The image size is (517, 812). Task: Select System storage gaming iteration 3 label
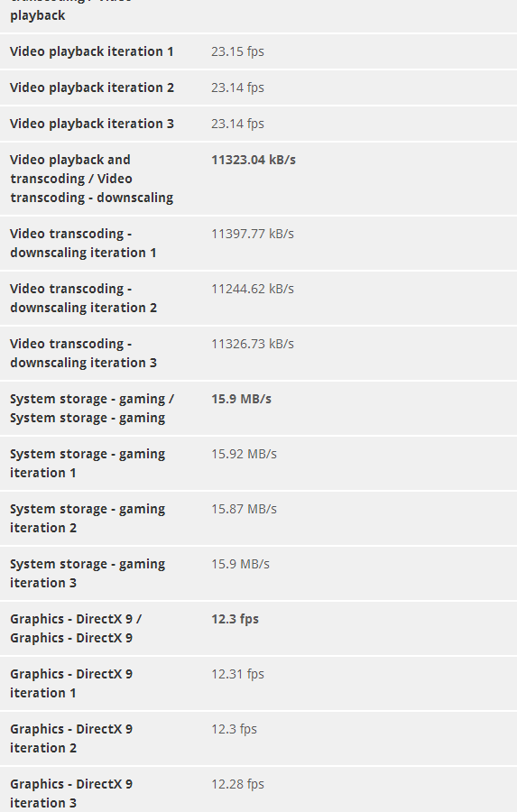click(88, 574)
